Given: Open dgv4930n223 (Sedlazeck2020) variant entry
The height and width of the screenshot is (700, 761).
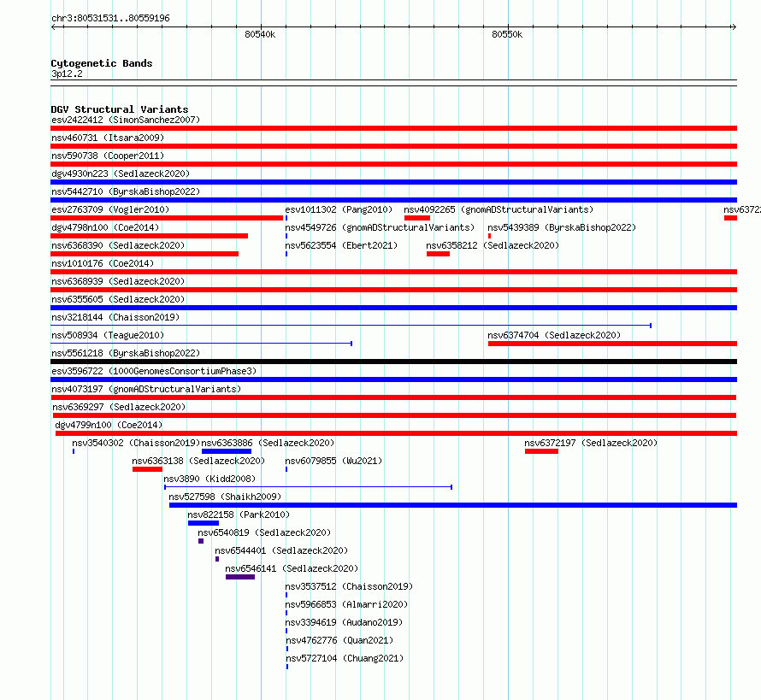Looking at the screenshot, I should pyautogui.click(x=121, y=174).
